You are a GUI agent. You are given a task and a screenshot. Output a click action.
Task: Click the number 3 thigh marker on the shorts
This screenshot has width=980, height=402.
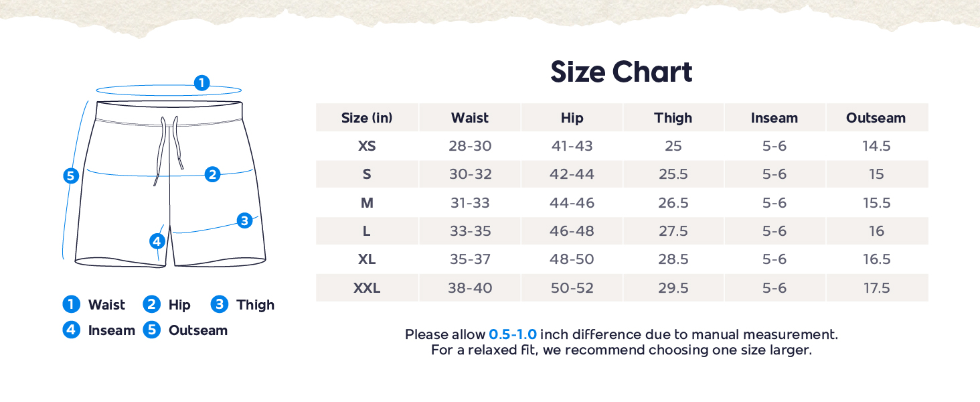[244, 220]
